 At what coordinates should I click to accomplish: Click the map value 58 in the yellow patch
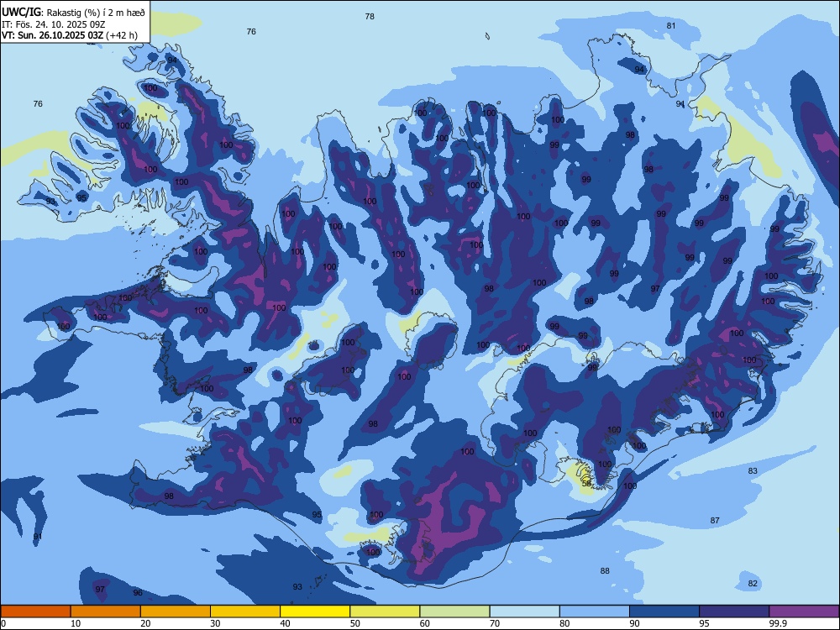pyautogui.click(x=586, y=483)
